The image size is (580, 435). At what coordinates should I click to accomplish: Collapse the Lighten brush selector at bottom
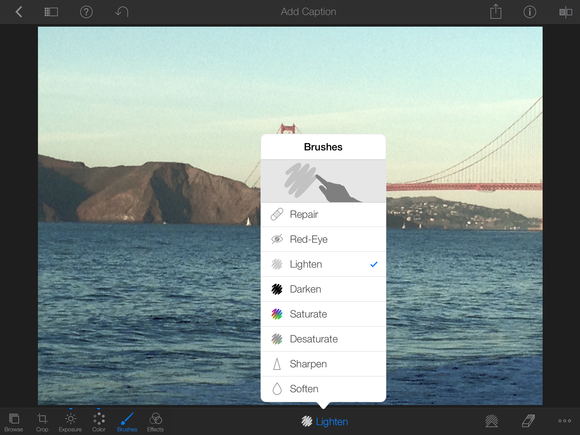point(324,421)
